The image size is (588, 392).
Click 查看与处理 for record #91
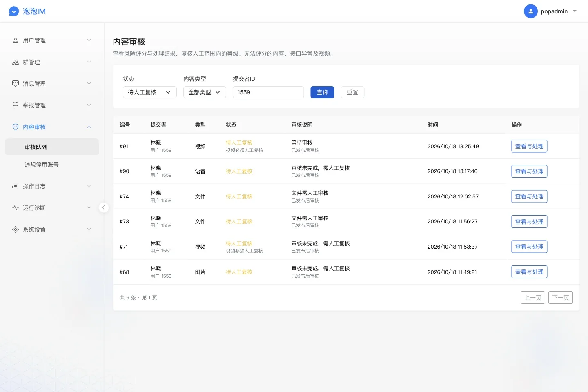[529, 146]
